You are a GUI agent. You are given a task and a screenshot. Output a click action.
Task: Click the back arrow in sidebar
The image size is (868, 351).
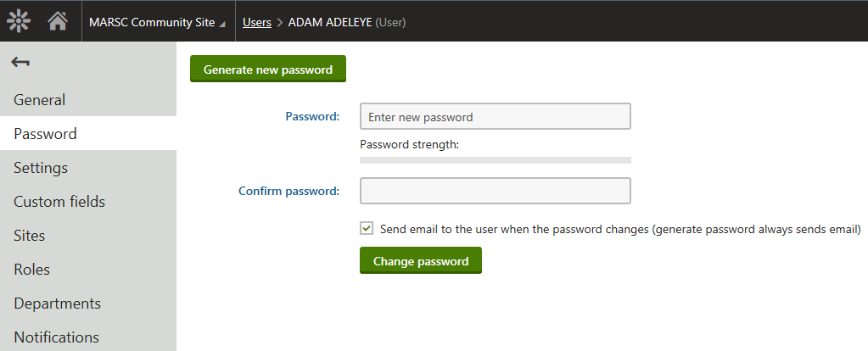(x=20, y=62)
